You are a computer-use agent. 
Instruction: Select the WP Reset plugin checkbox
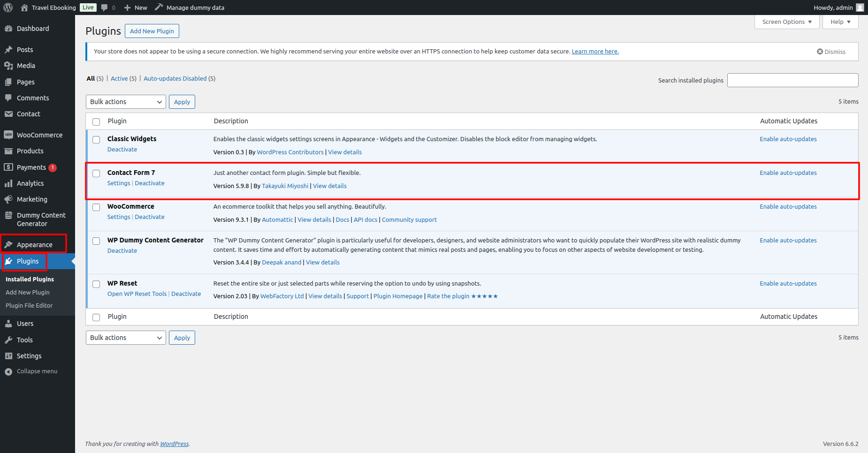96,284
